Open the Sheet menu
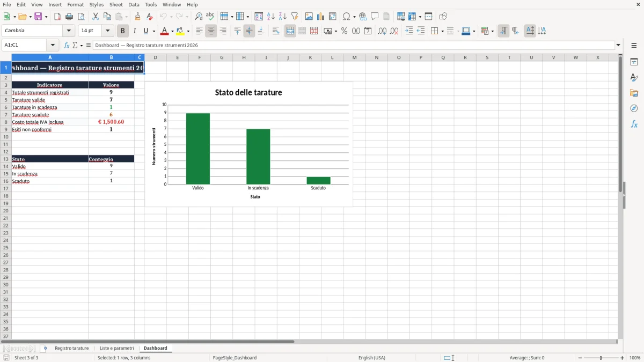644x362 pixels. pyautogui.click(x=116, y=4)
